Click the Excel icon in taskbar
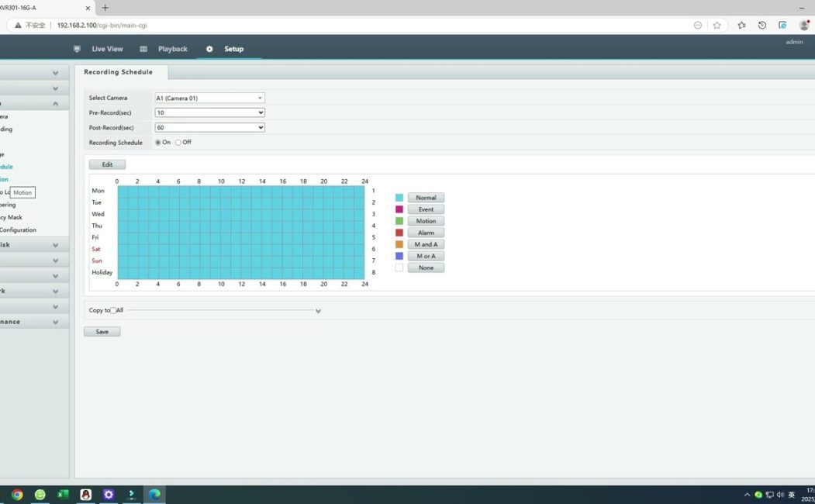 (x=63, y=495)
